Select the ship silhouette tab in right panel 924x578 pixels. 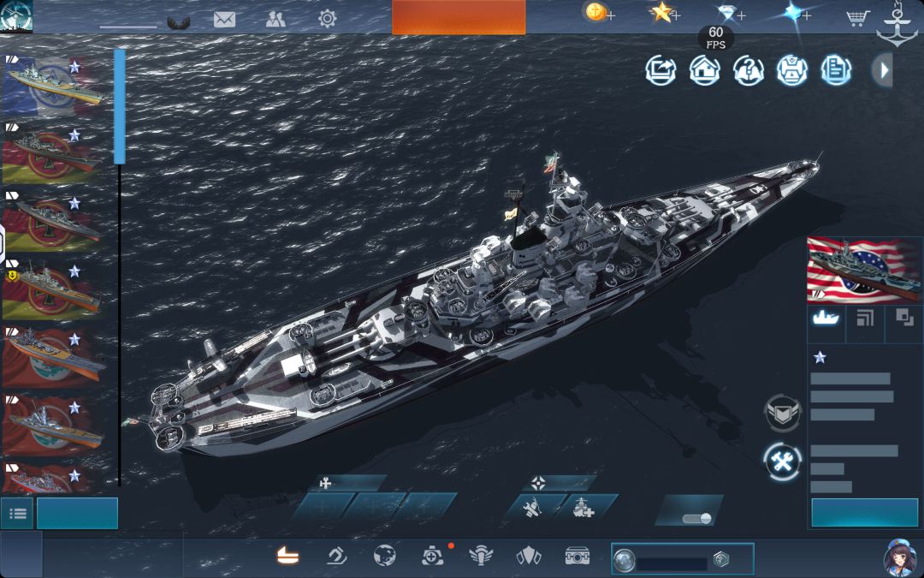[826, 324]
